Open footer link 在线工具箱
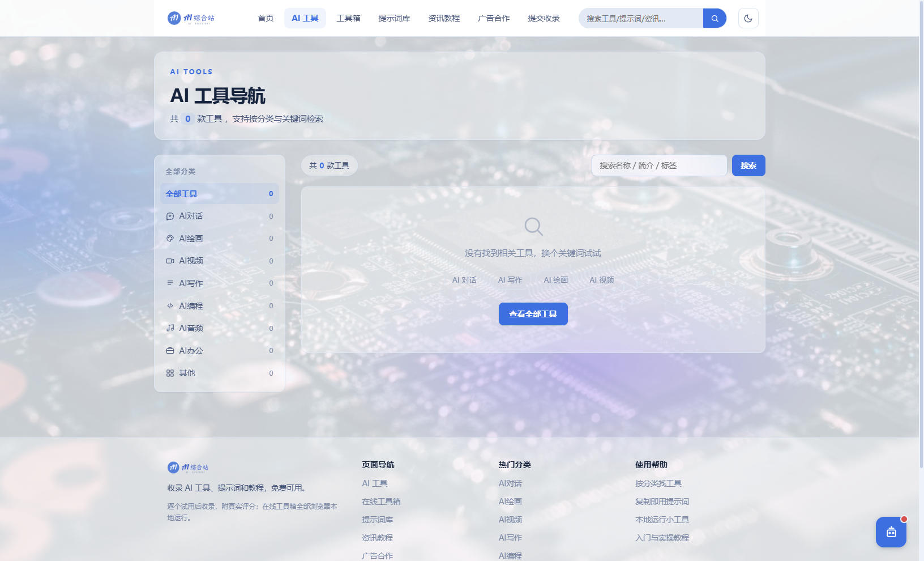The height and width of the screenshot is (561, 924). click(x=381, y=501)
